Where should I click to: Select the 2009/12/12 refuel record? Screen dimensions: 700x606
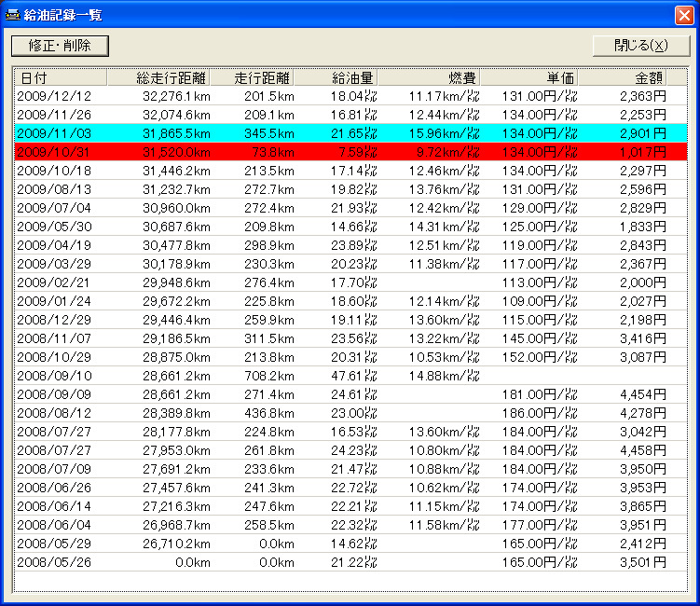point(350,96)
